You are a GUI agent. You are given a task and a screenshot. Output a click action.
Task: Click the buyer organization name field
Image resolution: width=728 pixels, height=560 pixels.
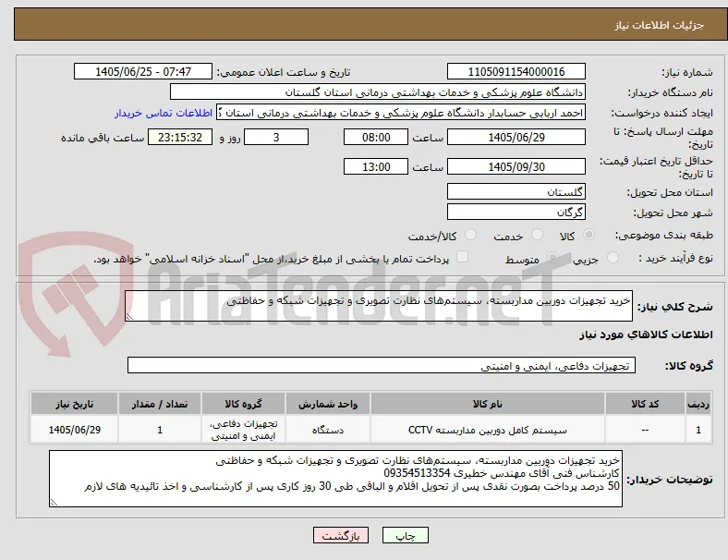click(x=378, y=91)
